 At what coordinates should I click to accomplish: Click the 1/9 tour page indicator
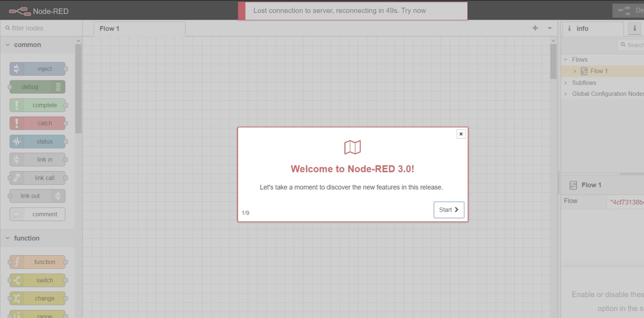[246, 213]
